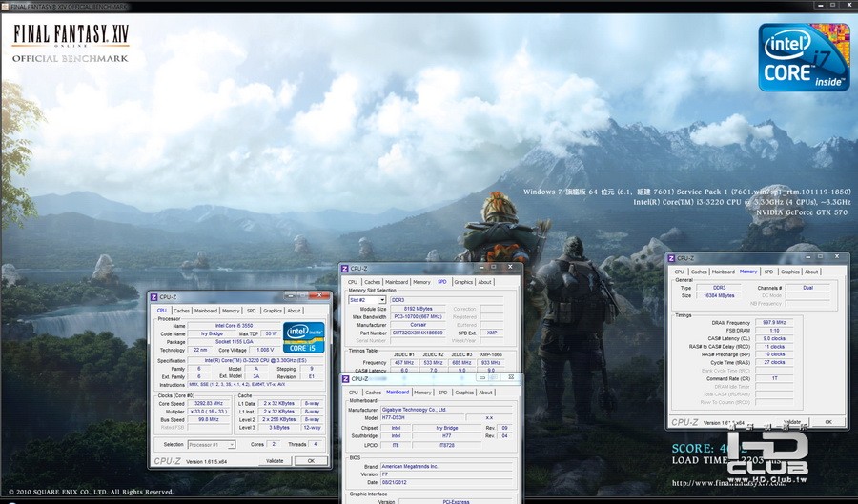
Task: Click the Core Speed value 3292.83 MHz
Action: 209,403
